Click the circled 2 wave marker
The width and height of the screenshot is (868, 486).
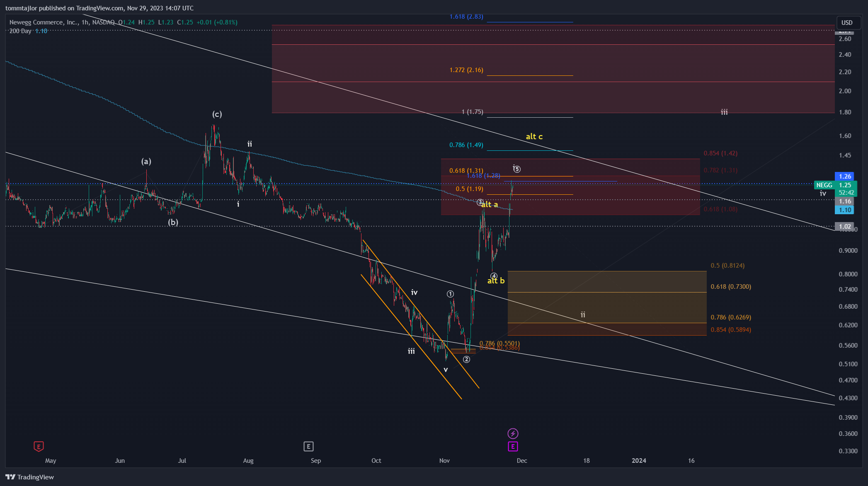pyautogui.click(x=466, y=359)
